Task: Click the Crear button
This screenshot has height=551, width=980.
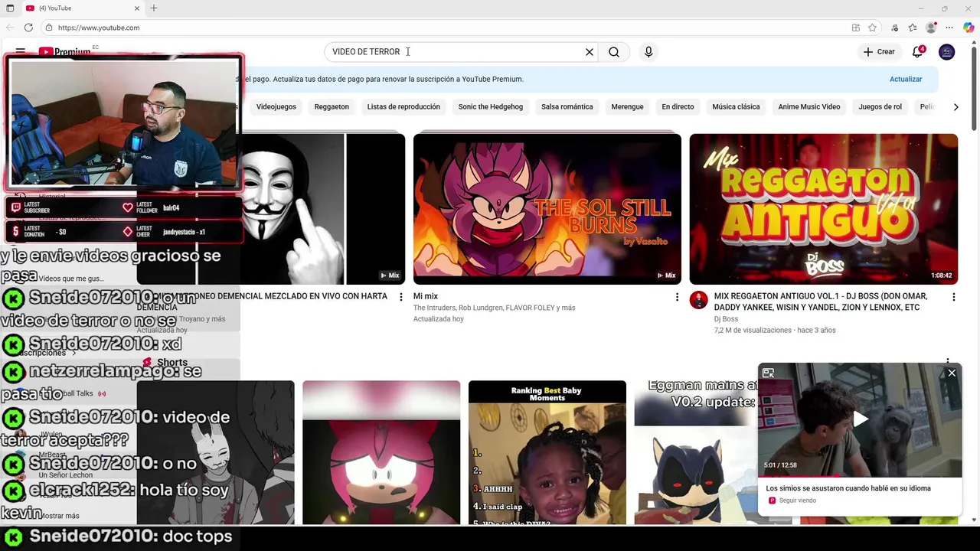Action: pyautogui.click(x=879, y=52)
